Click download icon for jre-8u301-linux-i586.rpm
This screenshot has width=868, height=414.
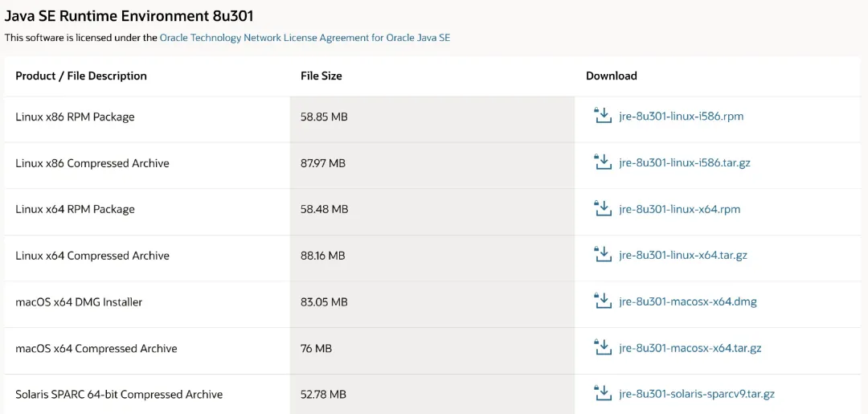click(602, 116)
